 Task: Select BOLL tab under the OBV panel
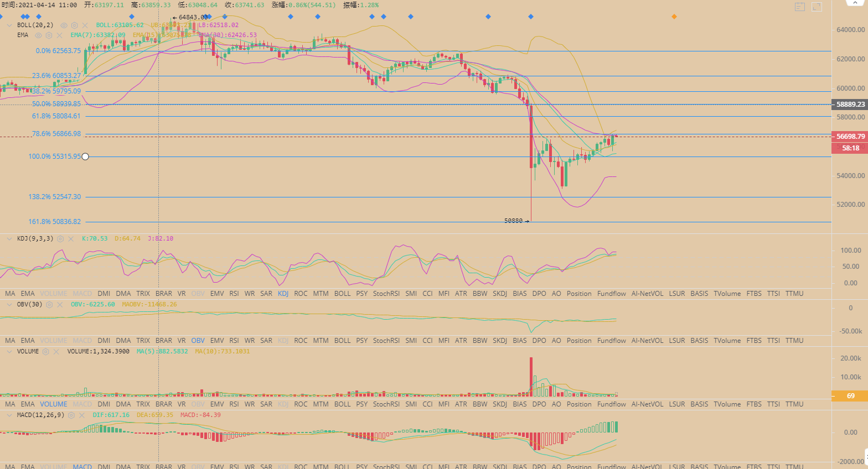point(342,341)
